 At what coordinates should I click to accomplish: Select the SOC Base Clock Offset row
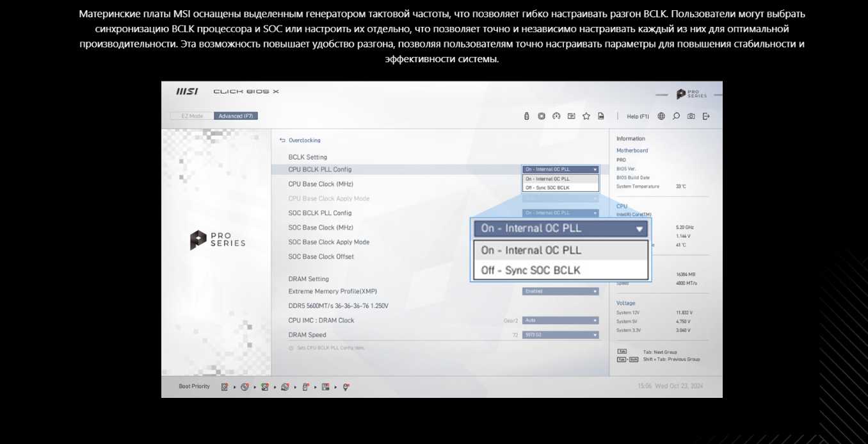pyautogui.click(x=321, y=257)
